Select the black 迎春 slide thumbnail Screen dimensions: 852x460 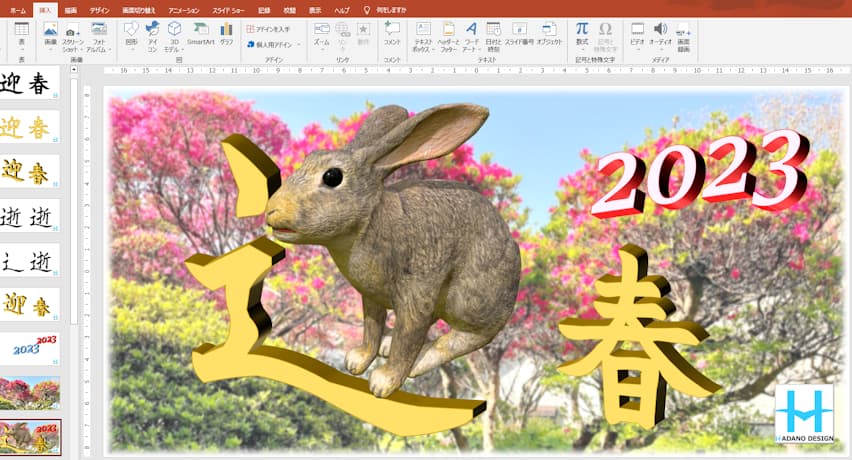pyautogui.click(x=29, y=83)
